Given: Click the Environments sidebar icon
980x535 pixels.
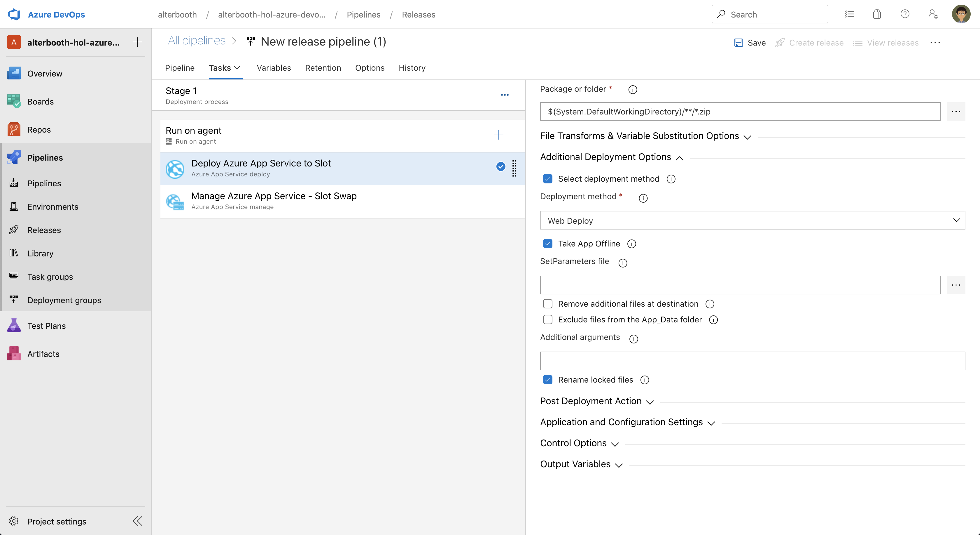Looking at the screenshot, I should click(x=15, y=206).
